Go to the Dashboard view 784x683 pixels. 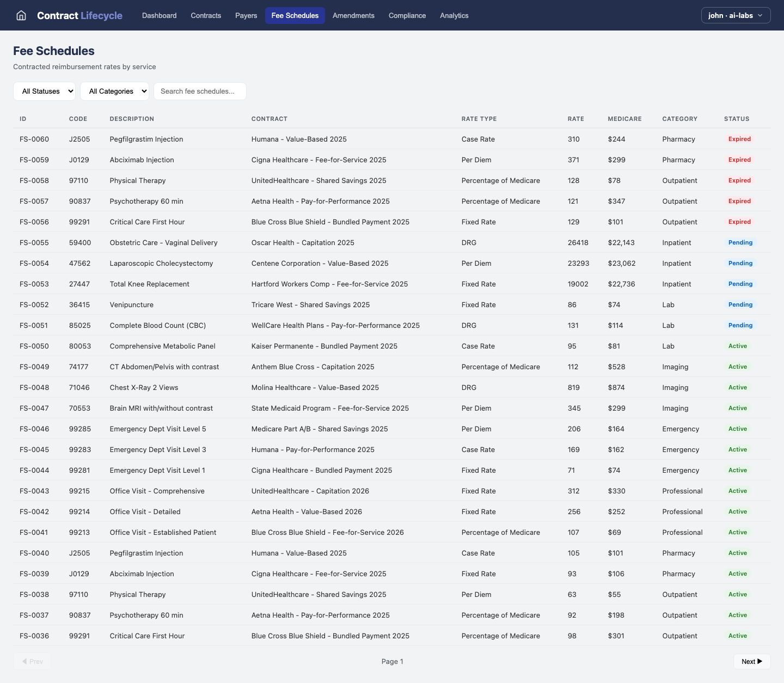159,15
